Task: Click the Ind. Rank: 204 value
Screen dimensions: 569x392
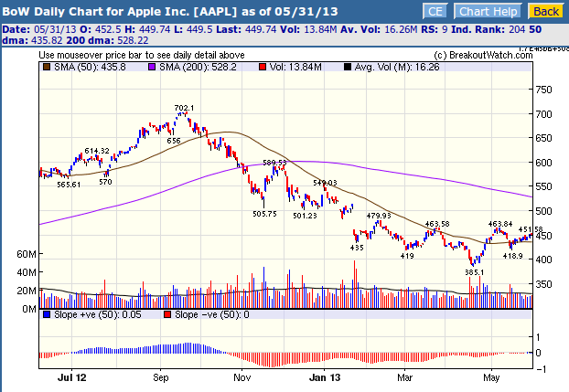Action: [488, 29]
